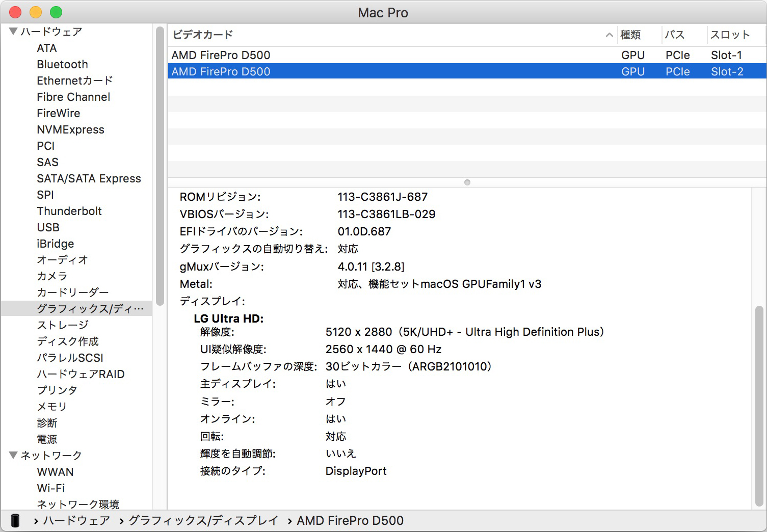Select iBridge in the sidebar

click(55, 244)
